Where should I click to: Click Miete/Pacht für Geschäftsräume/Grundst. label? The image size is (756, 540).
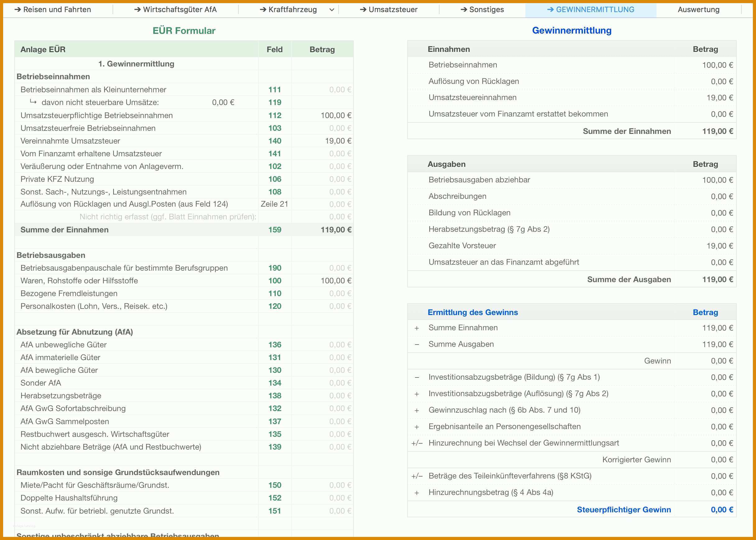pyautogui.click(x=95, y=485)
